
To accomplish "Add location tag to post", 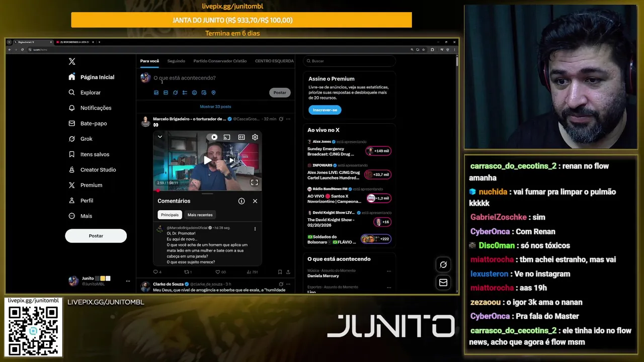I will tap(213, 93).
